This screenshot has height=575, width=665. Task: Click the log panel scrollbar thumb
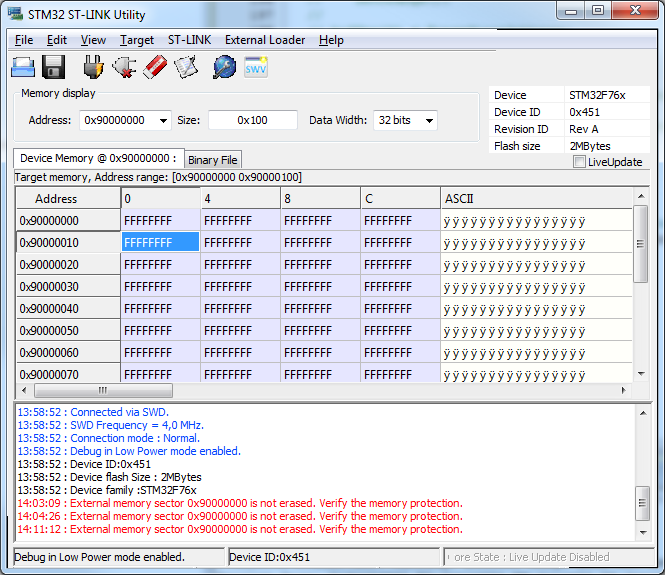[643, 503]
